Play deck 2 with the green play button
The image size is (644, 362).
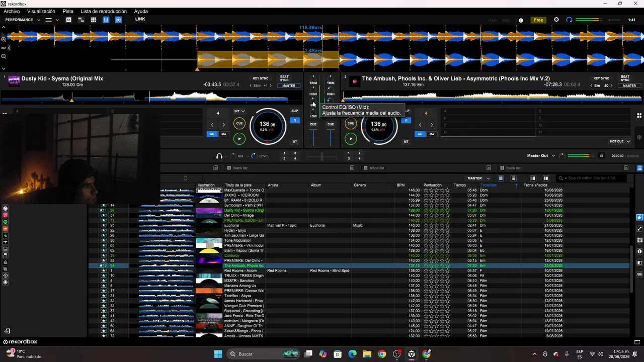351,139
